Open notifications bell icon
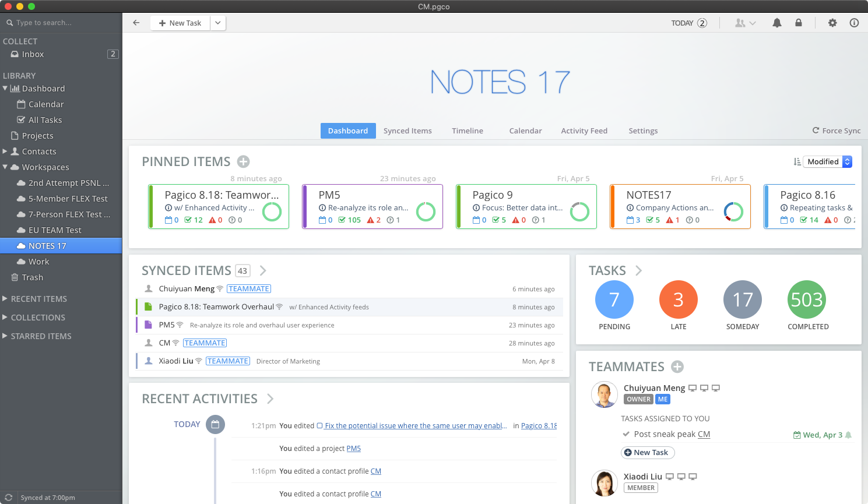The width and height of the screenshot is (868, 504). point(777,23)
